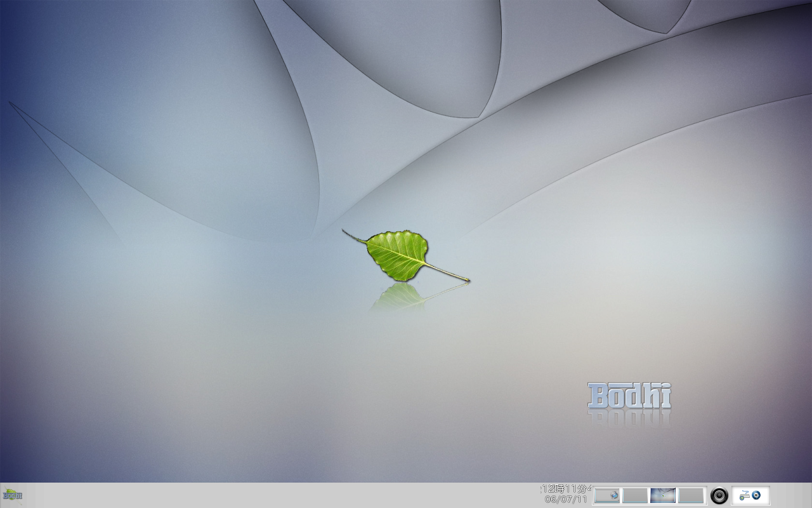This screenshot has height=508, width=812.
Task: Click the speaker mixer icon on the shelf
Action: point(719,495)
